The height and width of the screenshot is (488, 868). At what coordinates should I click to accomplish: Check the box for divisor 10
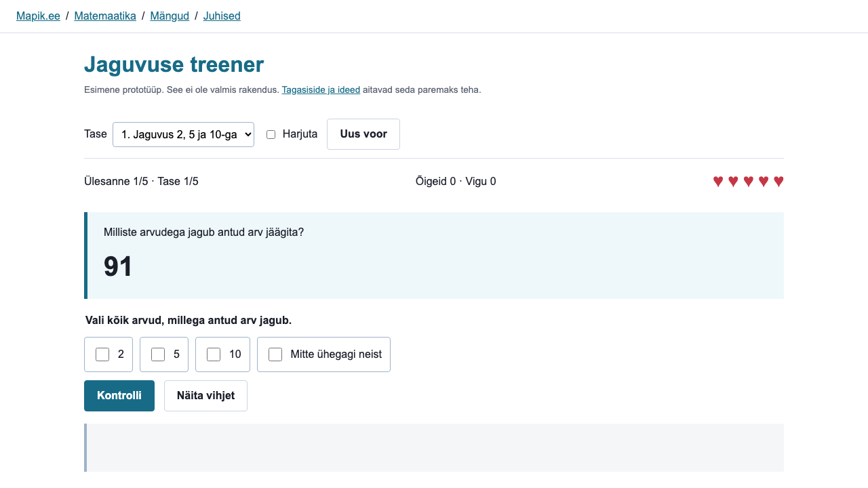(x=214, y=354)
